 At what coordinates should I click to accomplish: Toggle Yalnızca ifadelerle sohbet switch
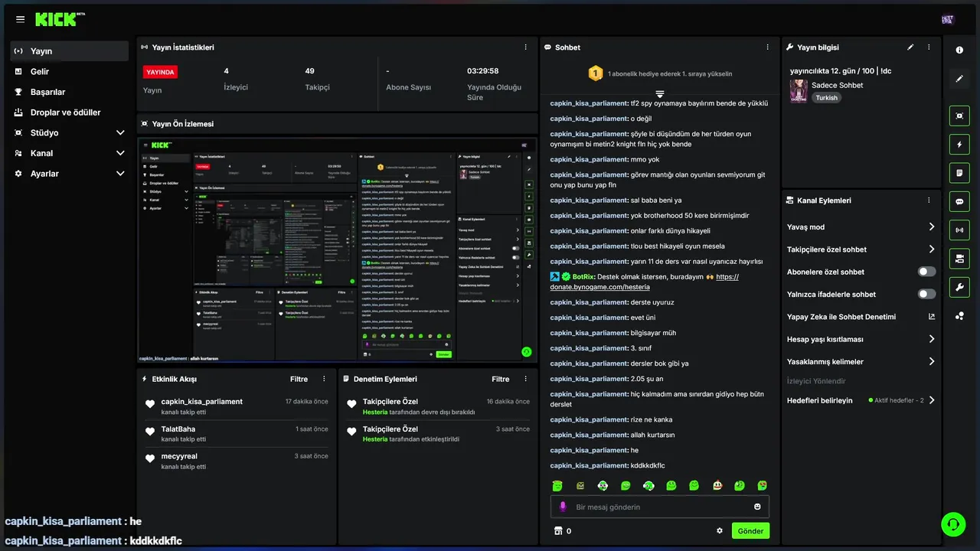tap(926, 294)
